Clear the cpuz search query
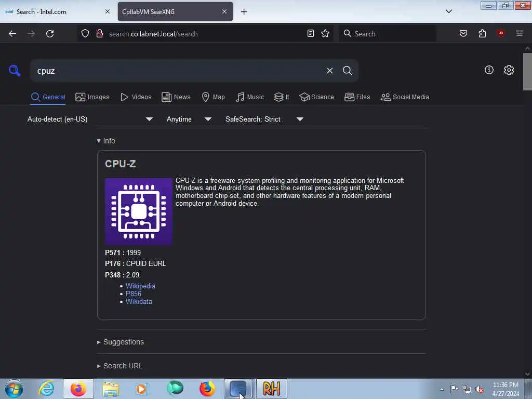 coord(329,71)
